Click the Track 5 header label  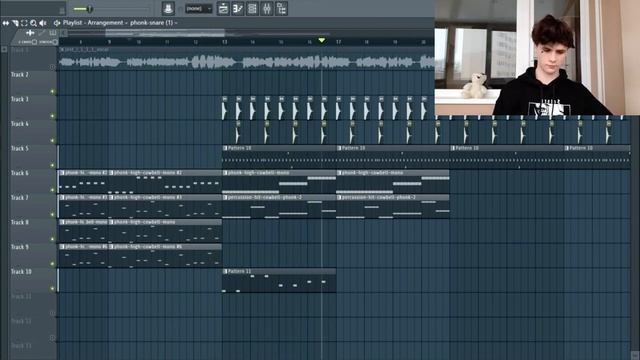[20, 148]
